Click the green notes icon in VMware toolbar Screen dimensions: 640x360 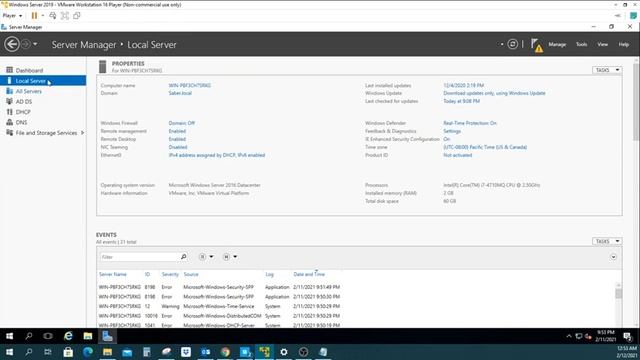633,16
